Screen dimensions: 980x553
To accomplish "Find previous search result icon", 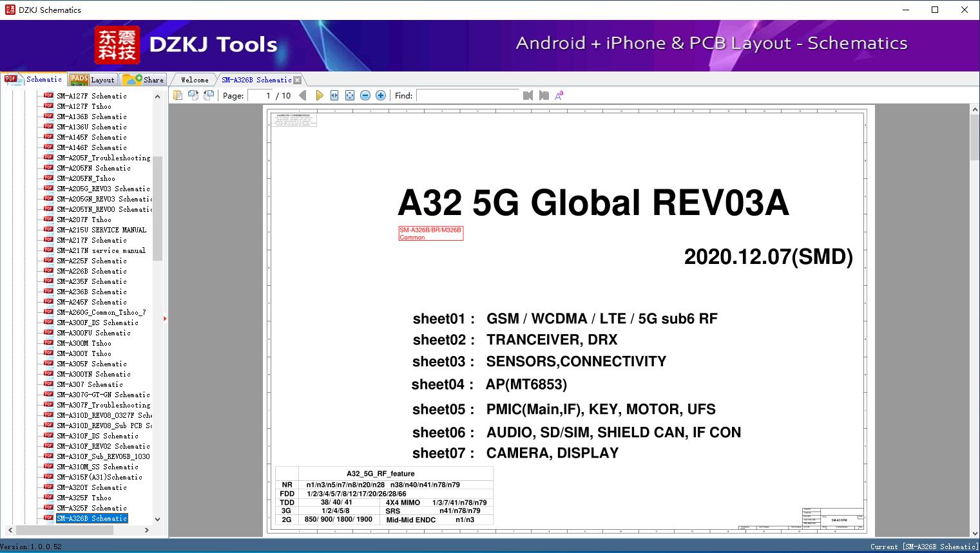I will (528, 95).
